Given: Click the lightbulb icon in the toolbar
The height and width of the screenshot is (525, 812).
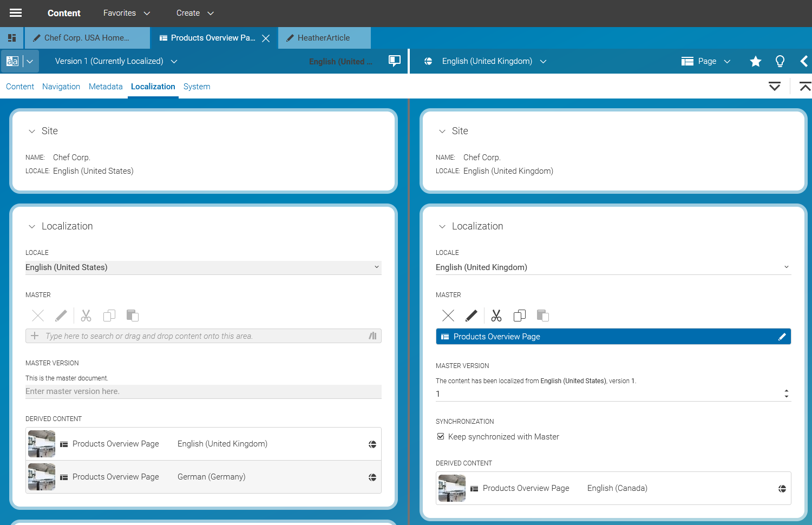Looking at the screenshot, I should pos(780,61).
